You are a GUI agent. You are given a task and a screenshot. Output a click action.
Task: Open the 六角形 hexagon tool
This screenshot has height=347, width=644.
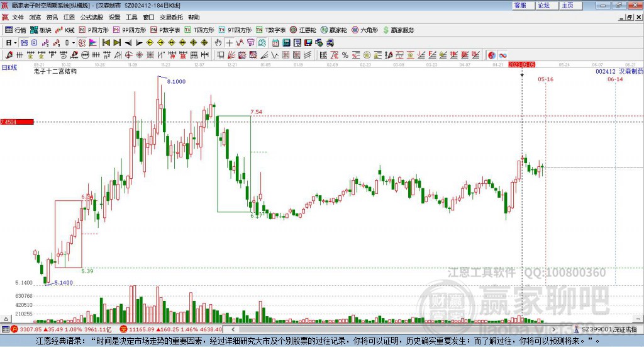click(x=365, y=30)
